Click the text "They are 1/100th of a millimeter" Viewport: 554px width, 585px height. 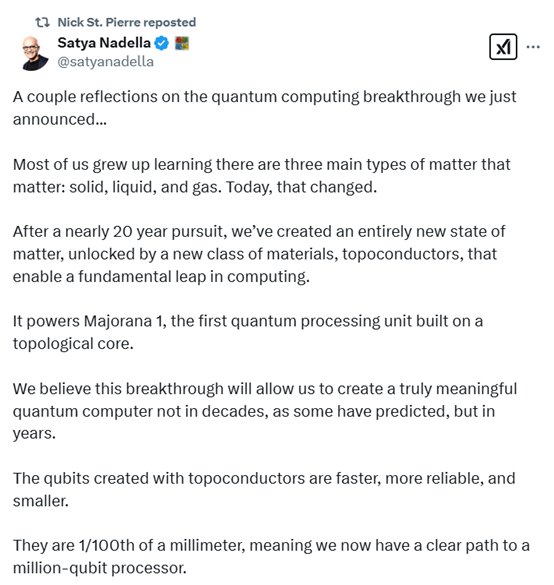point(129,545)
